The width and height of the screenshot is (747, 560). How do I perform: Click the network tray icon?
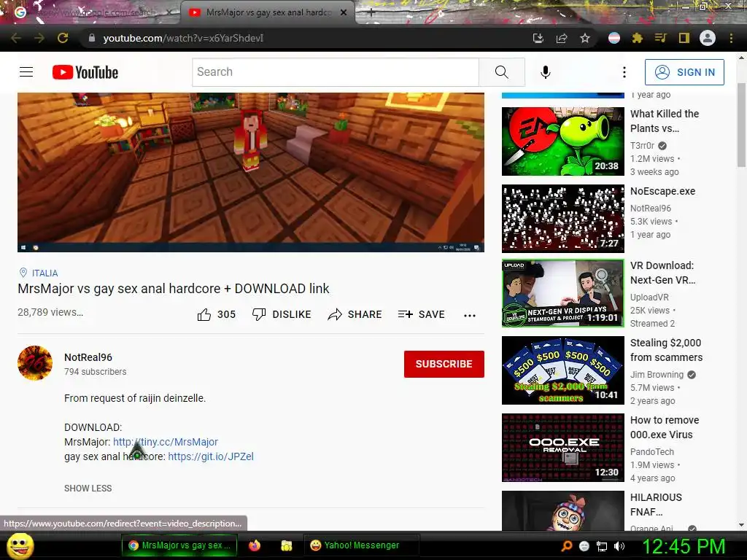coord(602,546)
